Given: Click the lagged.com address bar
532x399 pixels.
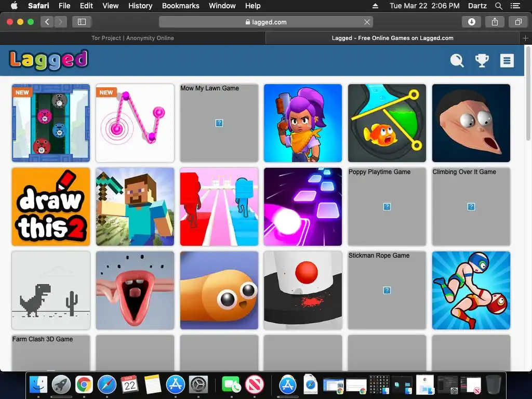Looking at the screenshot, I should (x=265, y=22).
